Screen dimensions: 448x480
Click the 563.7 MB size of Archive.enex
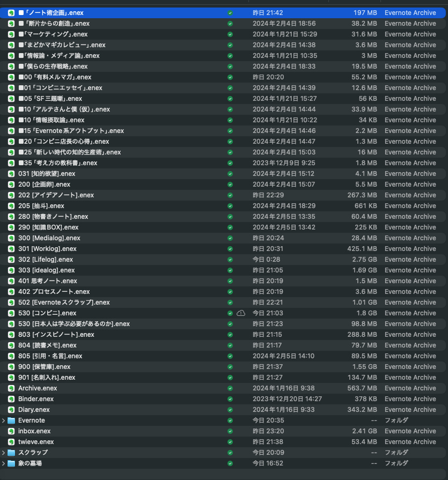[362, 388]
